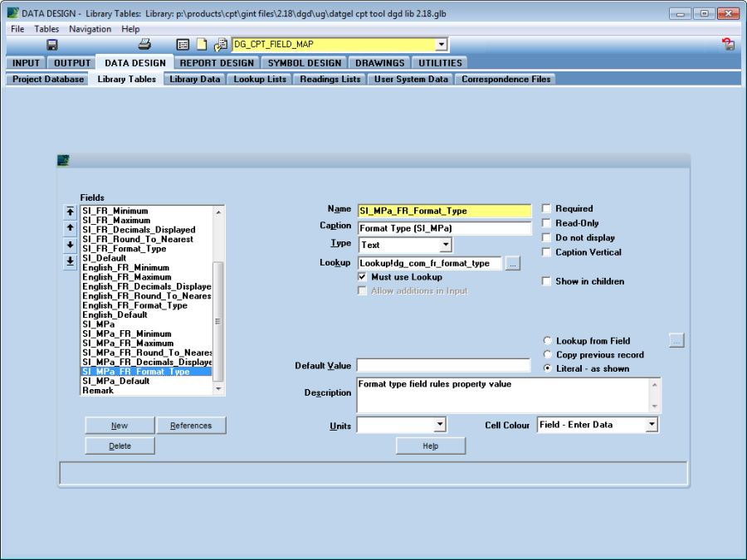Move the selected field to the top

click(x=71, y=212)
